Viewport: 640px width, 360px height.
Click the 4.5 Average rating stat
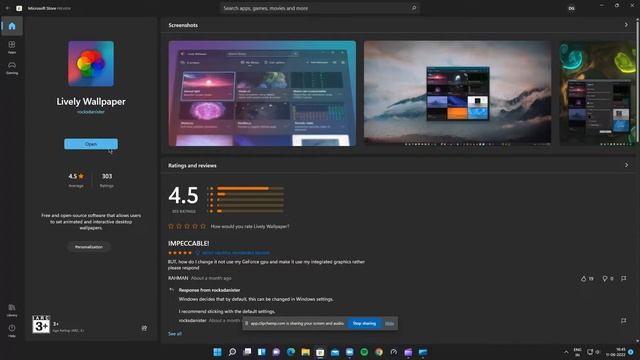(76, 180)
